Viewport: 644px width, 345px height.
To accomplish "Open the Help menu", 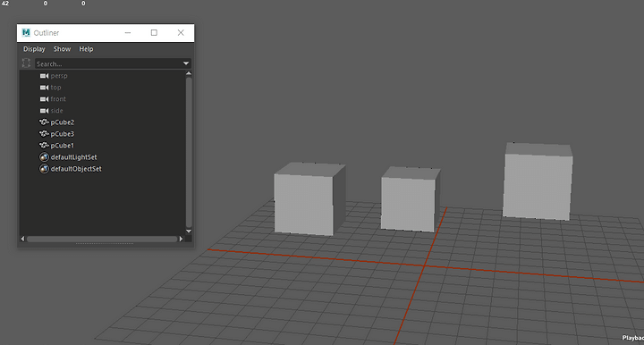I will (86, 49).
